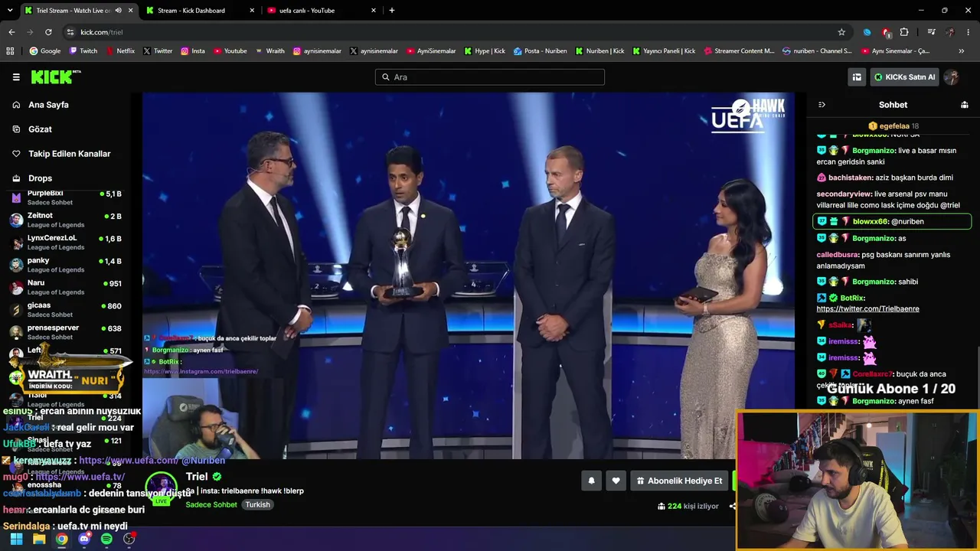
Task: Click the bachistaken username in chat
Action: pos(851,178)
